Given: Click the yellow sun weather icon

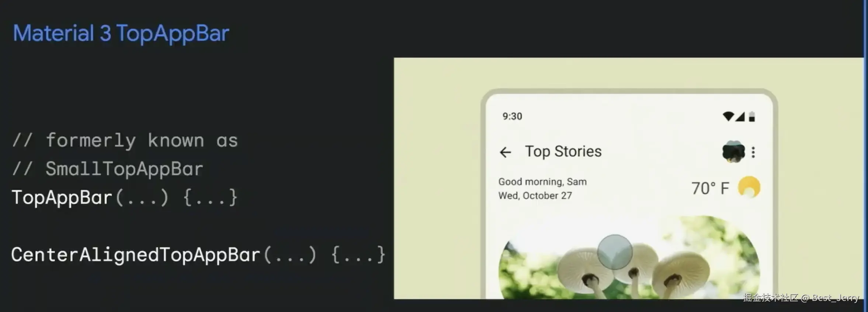Looking at the screenshot, I should 749,187.
